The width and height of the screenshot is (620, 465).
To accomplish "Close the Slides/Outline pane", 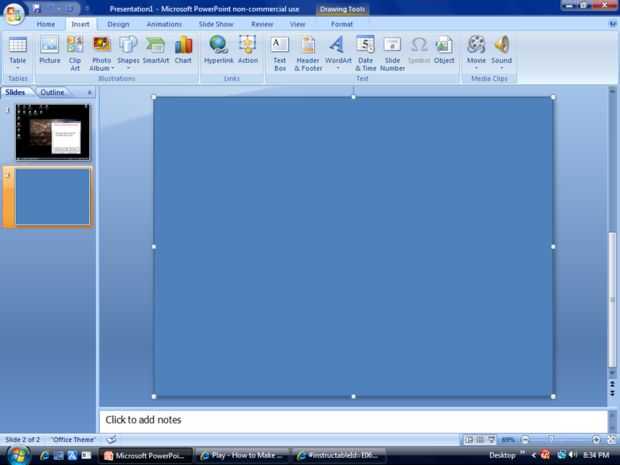I will coord(90,93).
